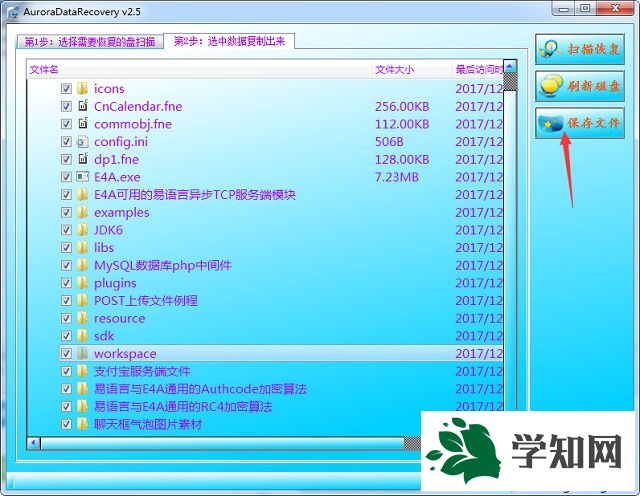This screenshot has width=640, height=496.
Task: Click horizontal scrollbar left arrow
Action: (33, 443)
